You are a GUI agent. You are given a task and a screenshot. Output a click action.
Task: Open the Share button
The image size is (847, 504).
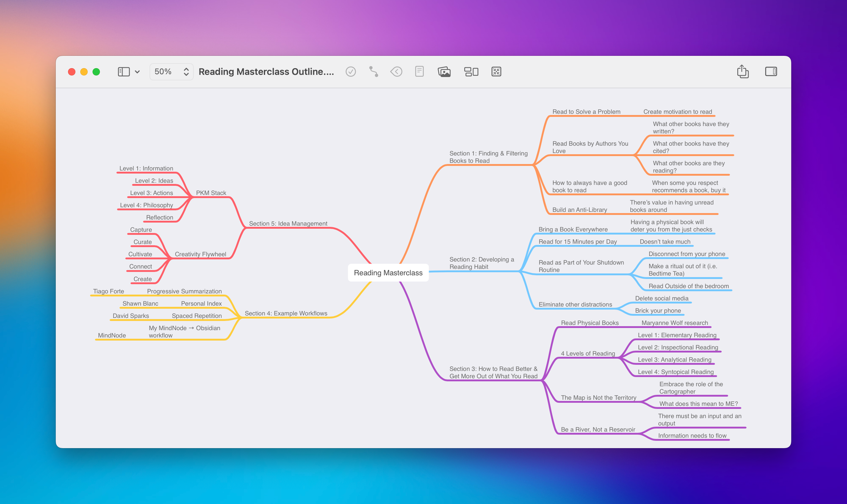(x=743, y=72)
